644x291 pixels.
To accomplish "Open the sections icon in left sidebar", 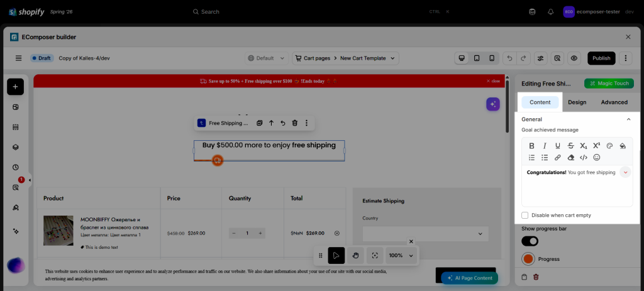I will coord(15,127).
